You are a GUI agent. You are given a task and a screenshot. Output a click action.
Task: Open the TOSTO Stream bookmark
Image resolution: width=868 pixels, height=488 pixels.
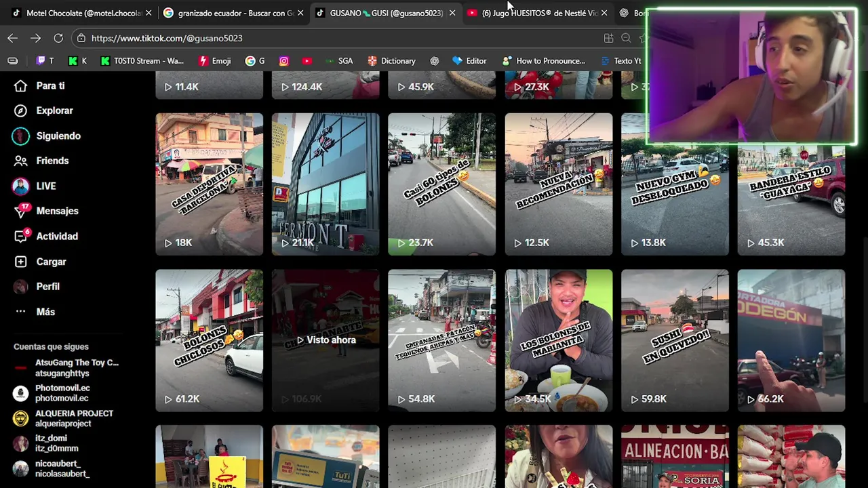[x=142, y=61]
